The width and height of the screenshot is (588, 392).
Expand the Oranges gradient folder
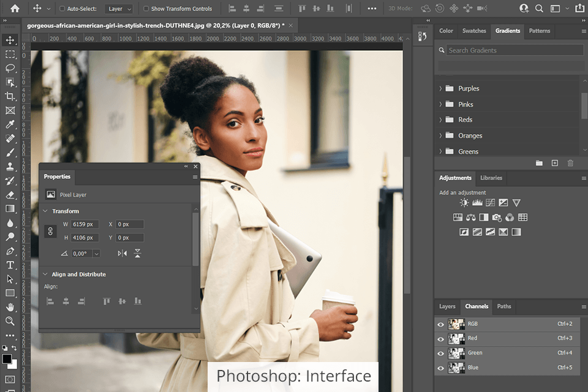(440, 135)
